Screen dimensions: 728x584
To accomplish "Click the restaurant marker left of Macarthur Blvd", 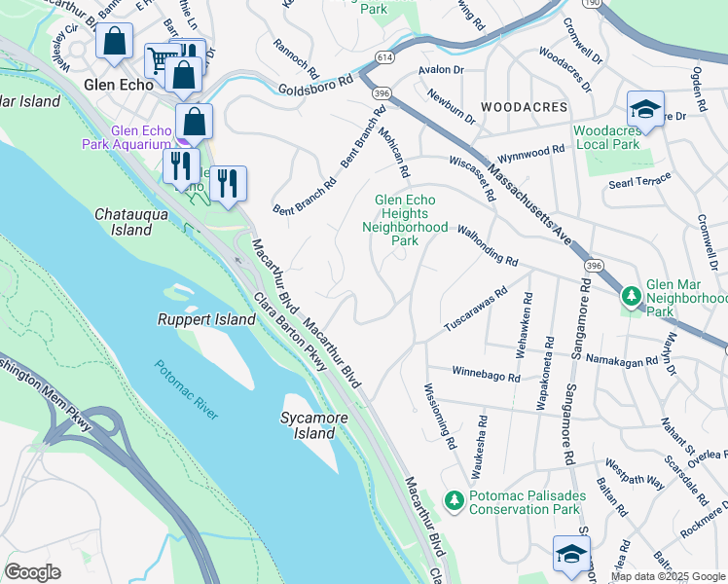I will coord(182,165).
